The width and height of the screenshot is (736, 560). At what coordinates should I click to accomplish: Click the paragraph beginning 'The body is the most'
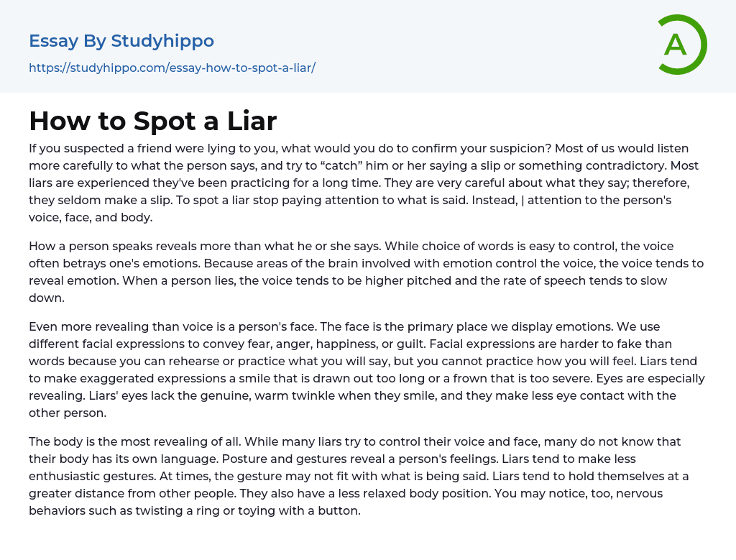click(359, 476)
